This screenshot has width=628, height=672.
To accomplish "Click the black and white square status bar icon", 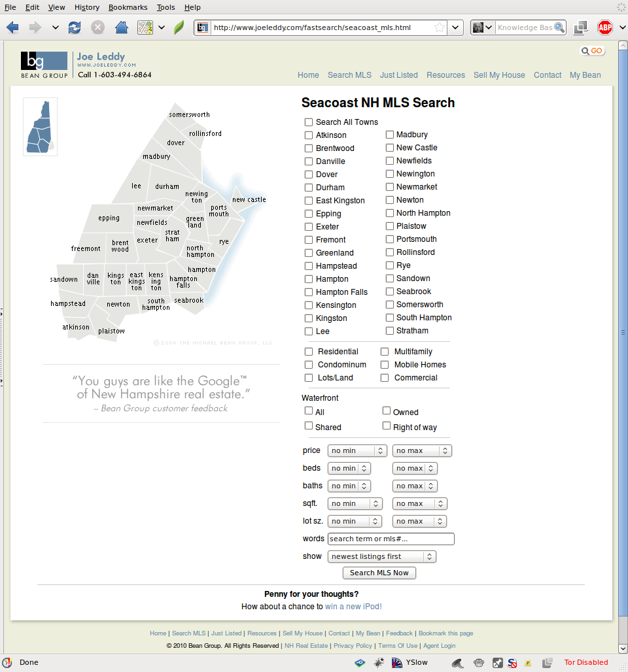I will pos(498,663).
